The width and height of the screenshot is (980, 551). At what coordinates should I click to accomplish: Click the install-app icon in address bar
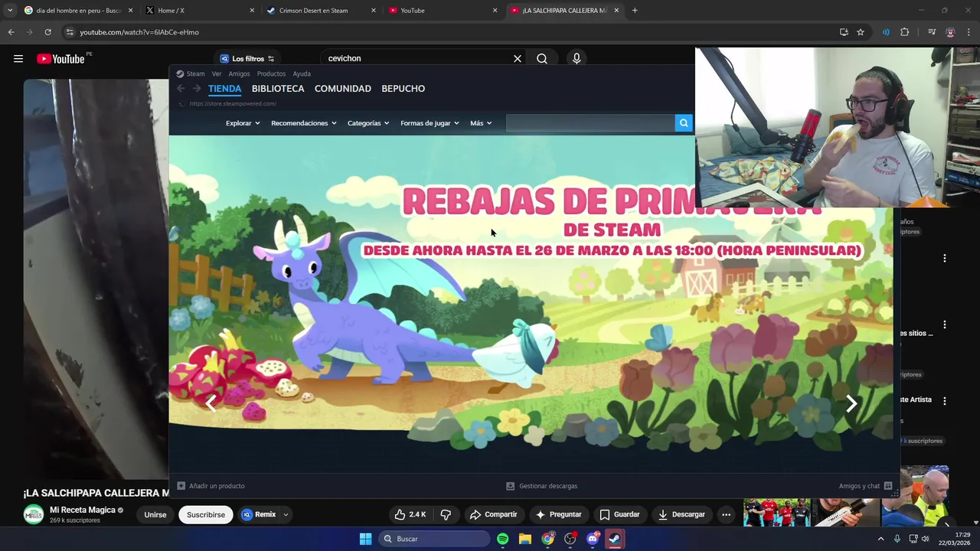point(844,32)
